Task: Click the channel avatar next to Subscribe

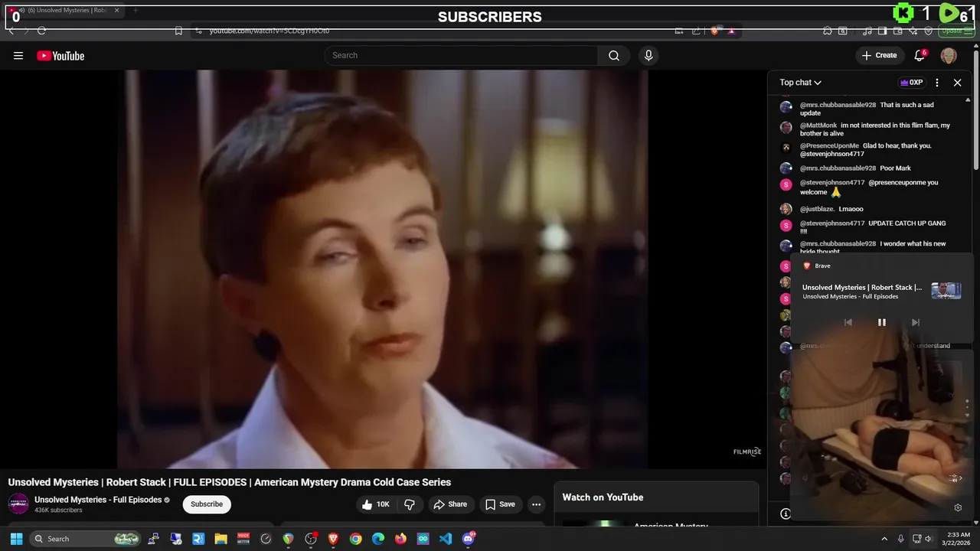Action: [x=18, y=504]
